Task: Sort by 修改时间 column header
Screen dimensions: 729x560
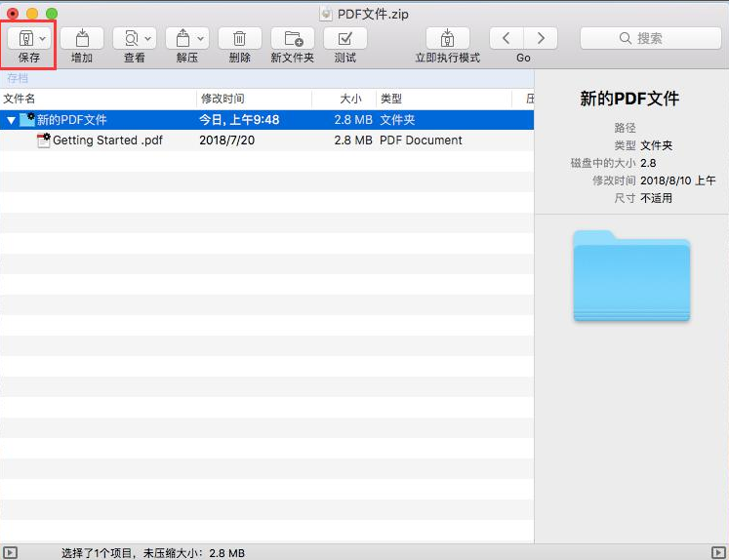Action: (254, 99)
